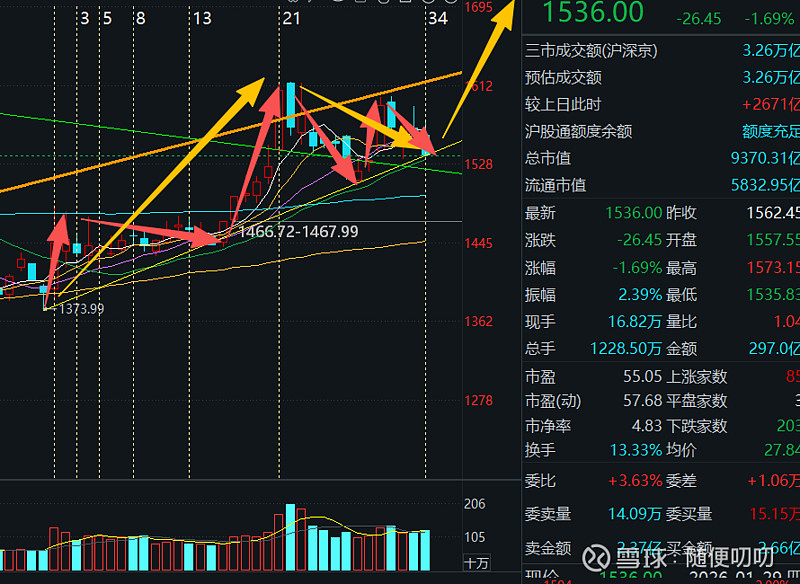Click the 委卖量 value 14.09万
This screenshot has height=584, width=800.
click(x=635, y=514)
